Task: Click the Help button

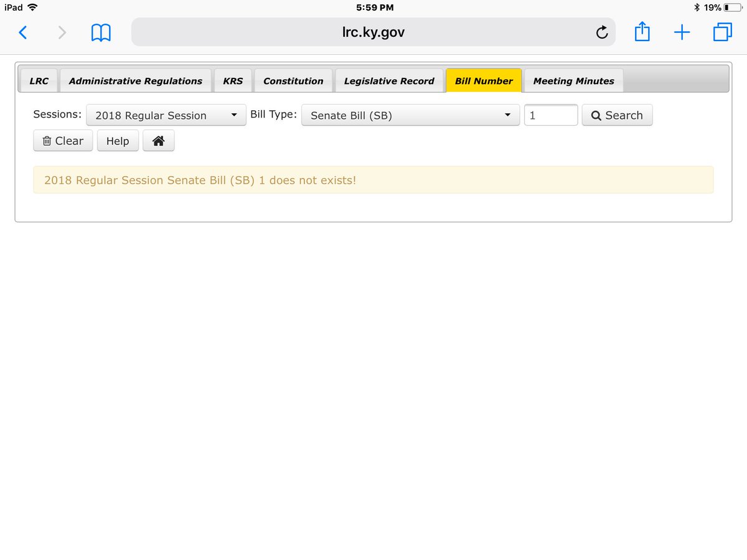Action: pos(118,141)
